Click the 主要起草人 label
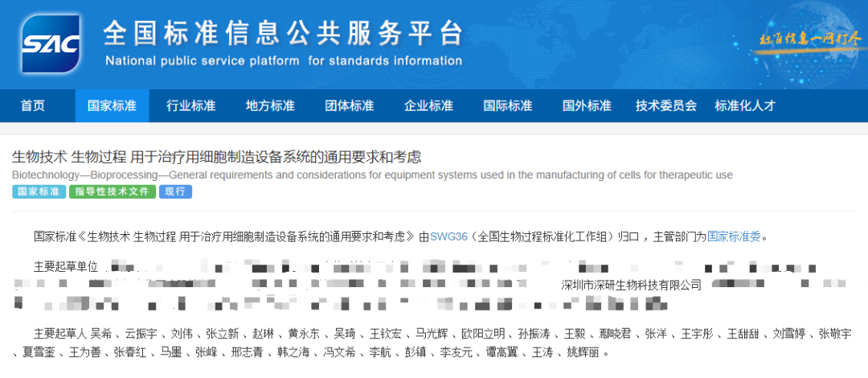 [x=61, y=334]
